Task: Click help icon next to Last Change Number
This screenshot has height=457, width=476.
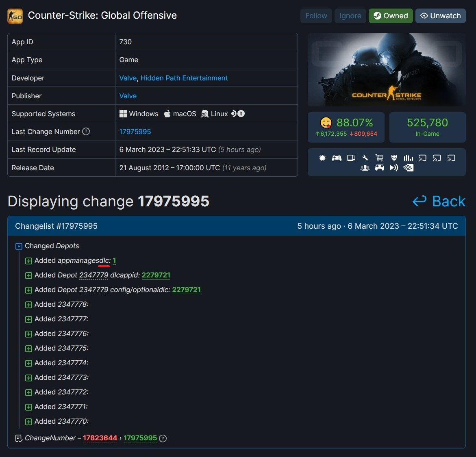Action: (x=86, y=131)
